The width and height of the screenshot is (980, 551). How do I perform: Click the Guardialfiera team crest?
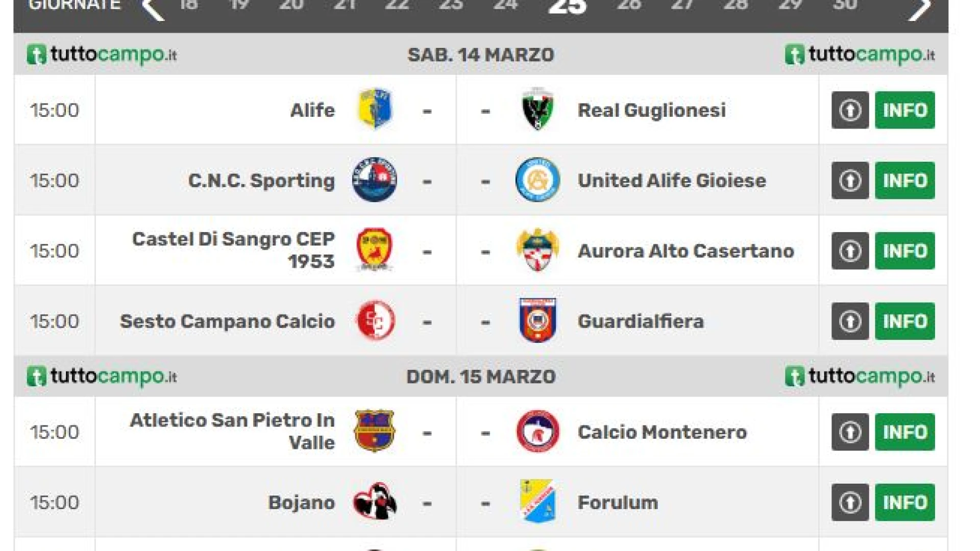point(537,320)
